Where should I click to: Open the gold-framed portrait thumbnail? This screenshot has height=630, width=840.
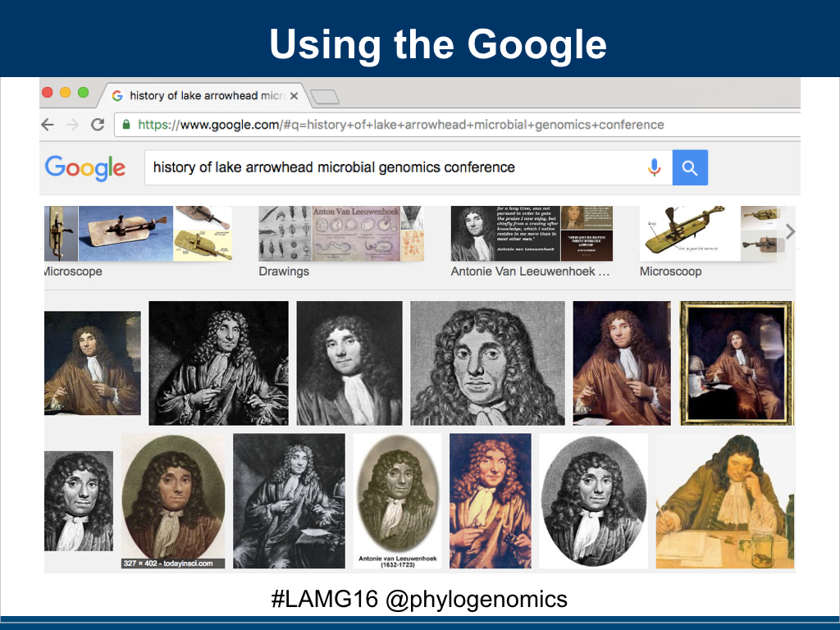pyautogui.click(x=737, y=363)
